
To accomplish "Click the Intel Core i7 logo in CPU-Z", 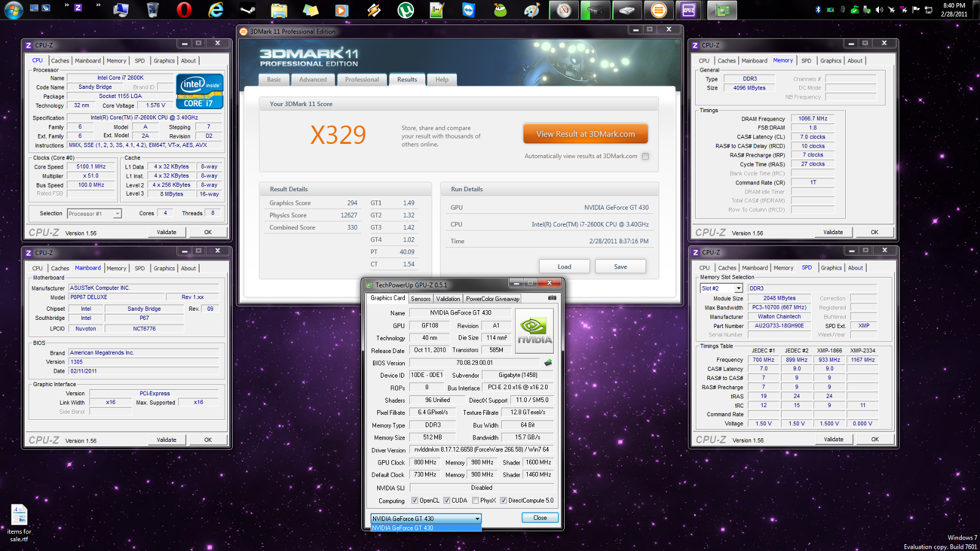I will point(200,91).
